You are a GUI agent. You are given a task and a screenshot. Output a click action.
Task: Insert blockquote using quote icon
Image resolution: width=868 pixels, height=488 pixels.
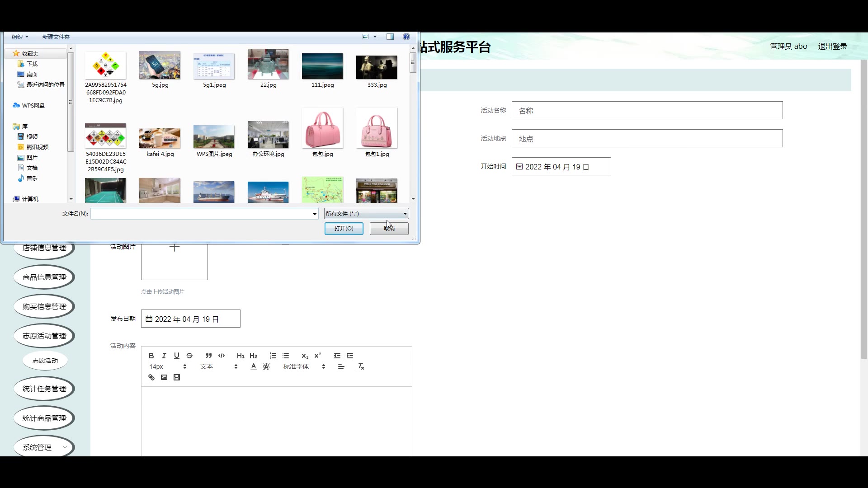click(209, 356)
